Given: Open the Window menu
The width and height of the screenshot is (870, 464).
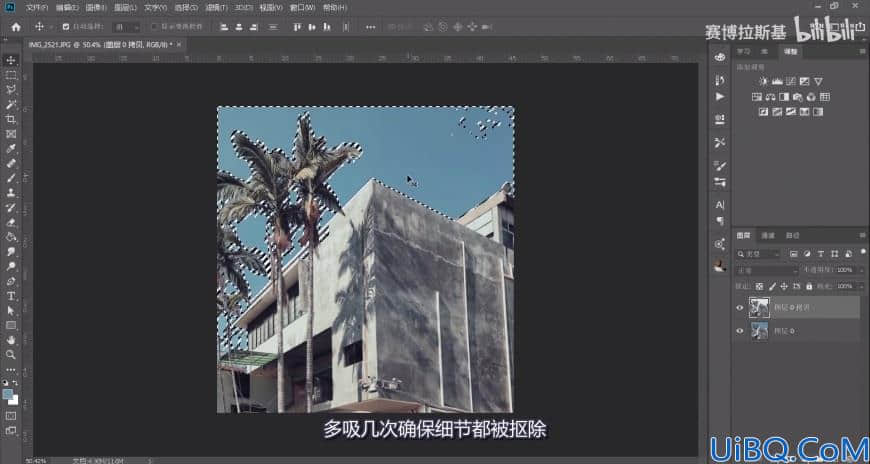Looking at the screenshot, I should tap(302, 8).
